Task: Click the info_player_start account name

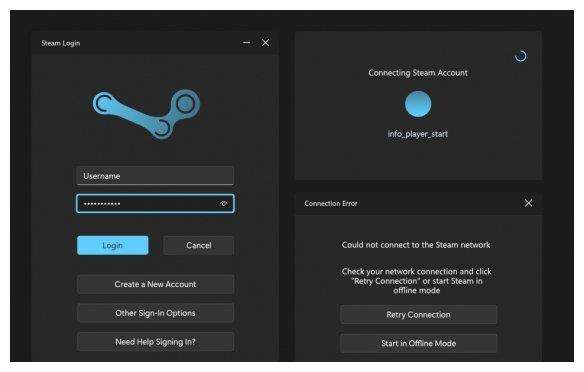Action: click(418, 134)
